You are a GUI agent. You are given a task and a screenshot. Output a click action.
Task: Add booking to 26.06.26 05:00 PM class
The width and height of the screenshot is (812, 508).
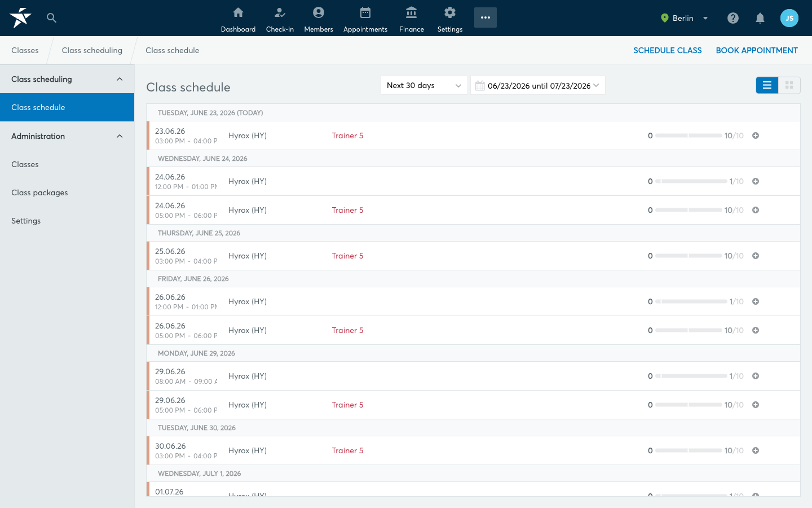coord(756,330)
